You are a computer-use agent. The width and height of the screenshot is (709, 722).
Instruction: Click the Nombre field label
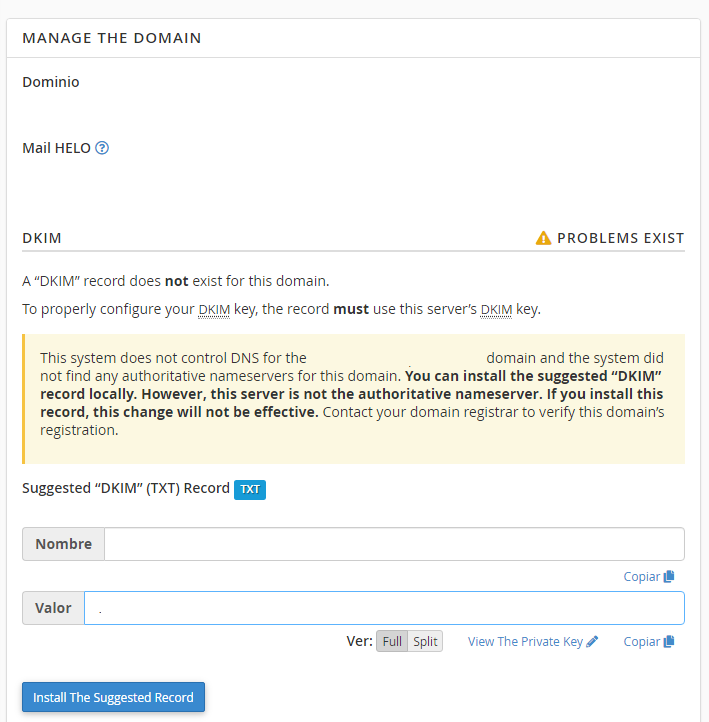(64, 544)
